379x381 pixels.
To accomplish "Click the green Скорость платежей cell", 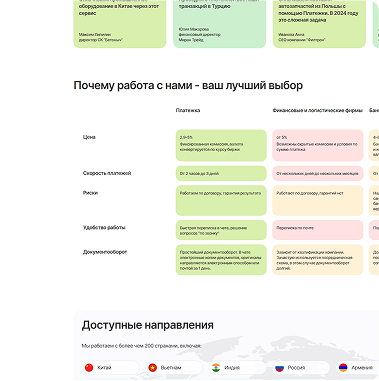I will point(221,173).
